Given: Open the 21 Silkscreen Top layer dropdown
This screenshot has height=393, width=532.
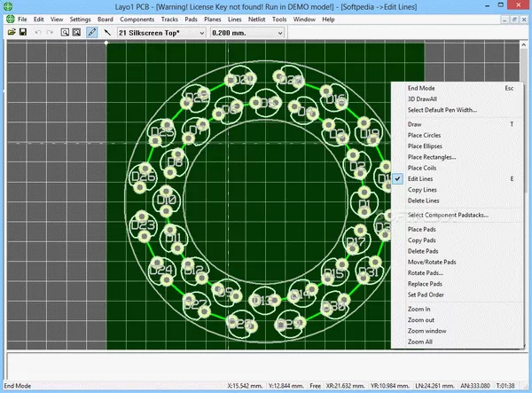Looking at the screenshot, I should click(160, 33).
